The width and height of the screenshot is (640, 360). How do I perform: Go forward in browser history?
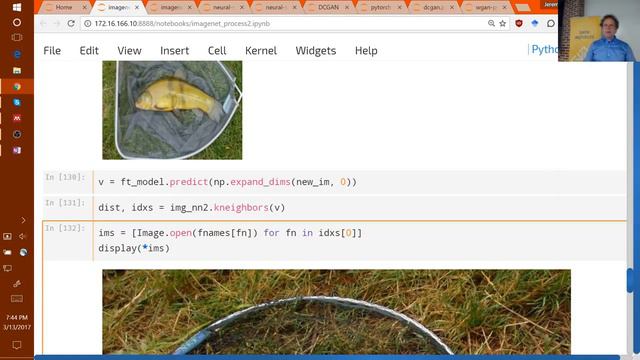[x=57, y=23]
